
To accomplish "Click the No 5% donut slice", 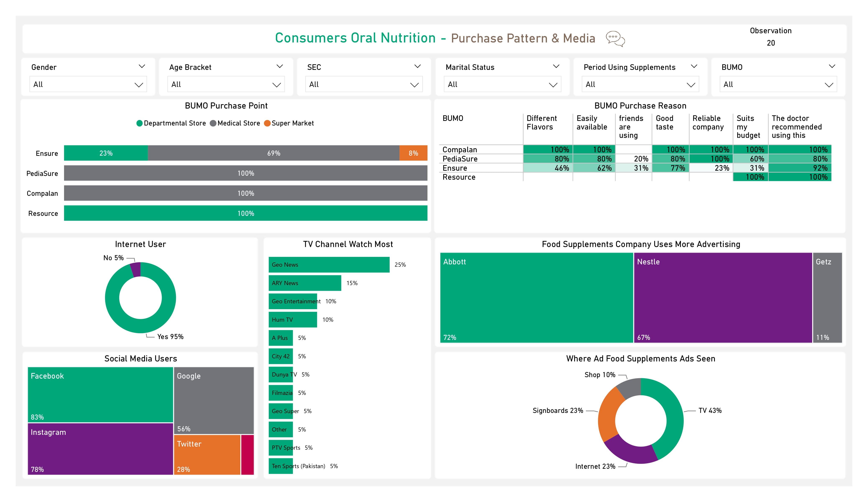I will coord(136,269).
